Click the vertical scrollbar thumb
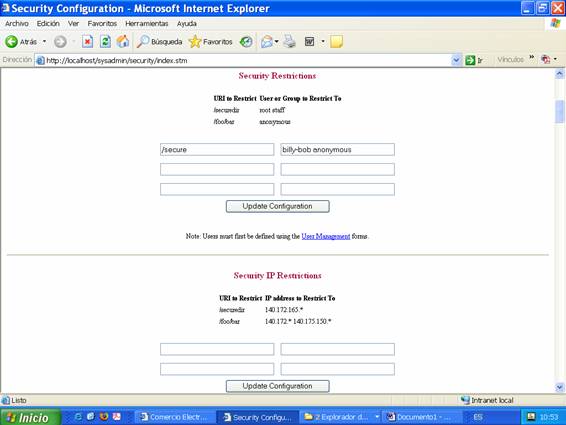The width and height of the screenshot is (566, 425). tap(560, 112)
